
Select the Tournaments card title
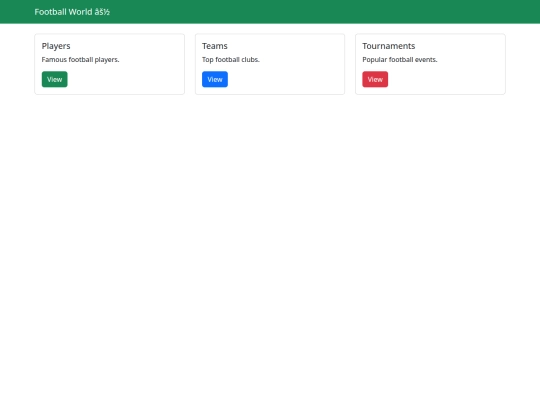click(388, 46)
